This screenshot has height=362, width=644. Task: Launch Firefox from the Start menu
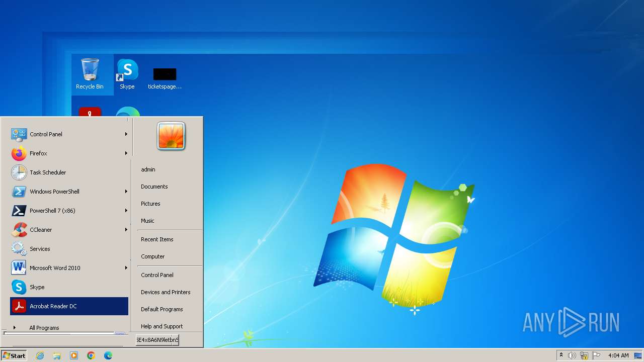tap(69, 153)
